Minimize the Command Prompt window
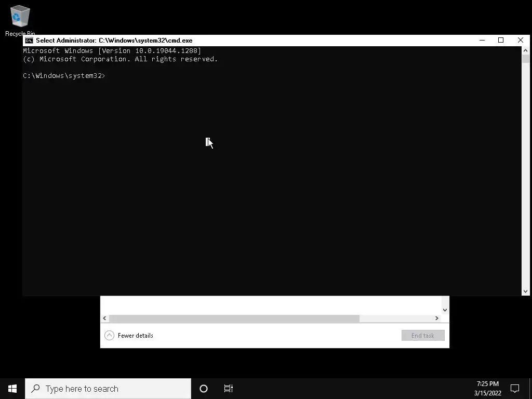532x399 pixels. tap(482, 41)
